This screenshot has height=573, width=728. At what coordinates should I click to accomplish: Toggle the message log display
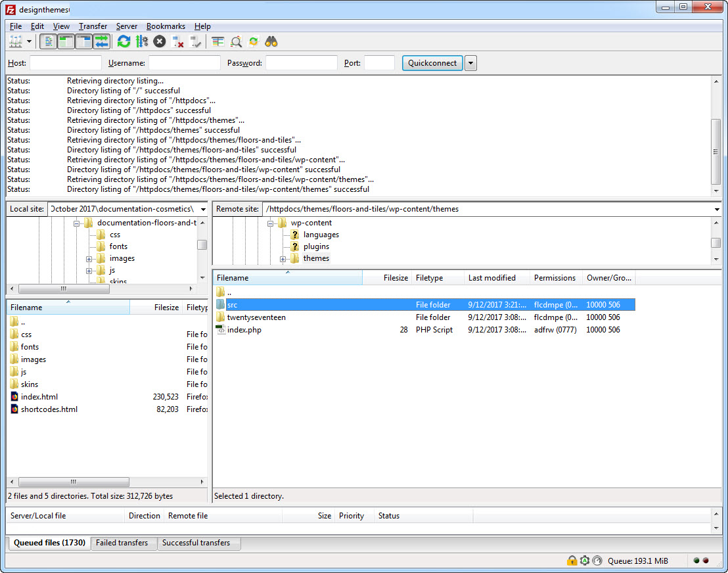point(49,41)
